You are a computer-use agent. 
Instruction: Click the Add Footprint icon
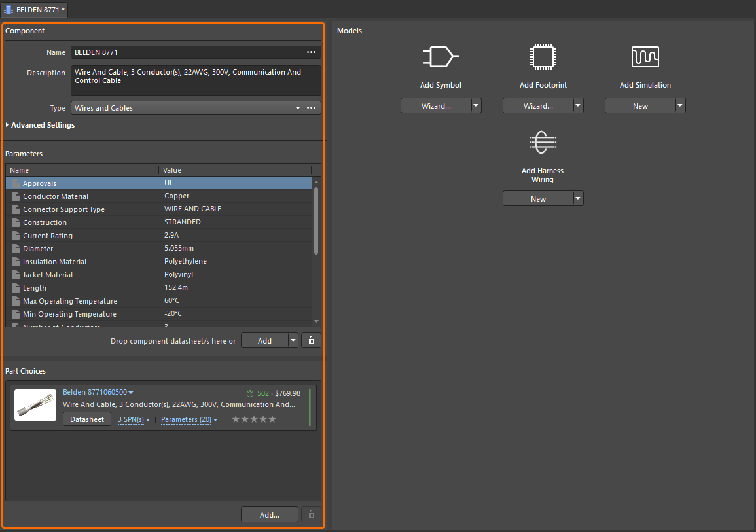coord(543,57)
